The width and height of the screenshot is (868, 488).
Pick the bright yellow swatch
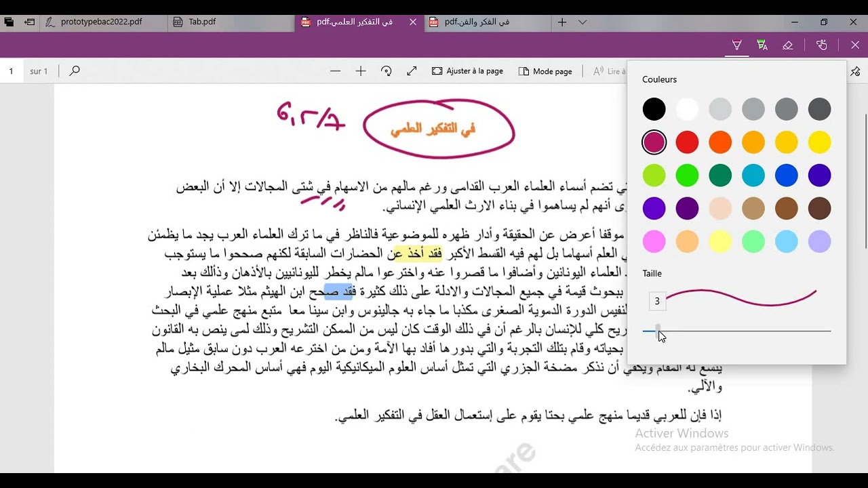(x=819, y=142)
